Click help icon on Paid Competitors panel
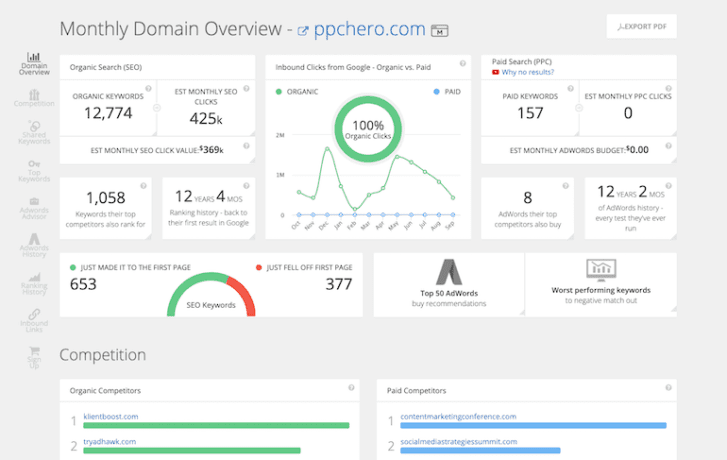Image resolution: width=727 pixels, height=460 pixels. [x=668, y=387]
